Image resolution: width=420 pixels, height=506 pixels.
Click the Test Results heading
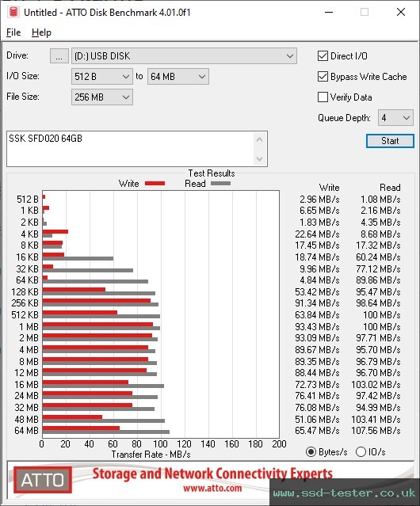coord(212,173)
